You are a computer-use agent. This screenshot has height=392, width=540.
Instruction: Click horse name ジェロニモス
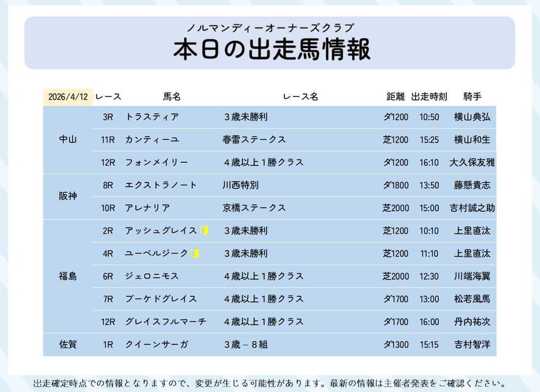(x=152, y=276)
